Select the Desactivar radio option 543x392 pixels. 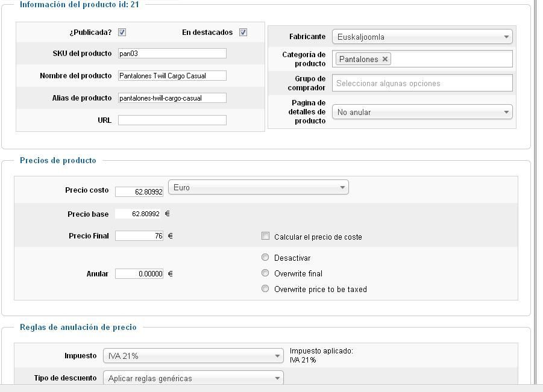pos(265,257)
